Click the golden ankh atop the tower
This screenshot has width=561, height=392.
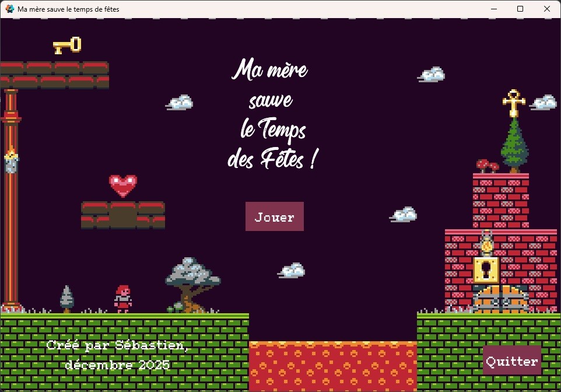click(x=513, y=103)
